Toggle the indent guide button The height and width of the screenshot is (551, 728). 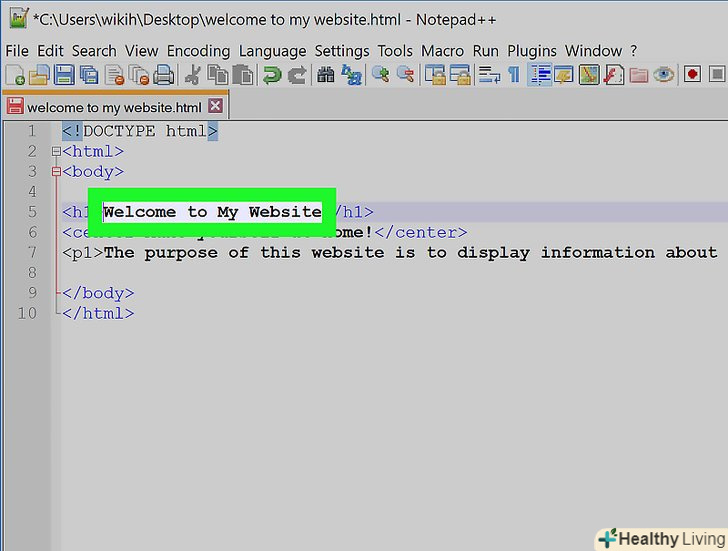point(540,75)
